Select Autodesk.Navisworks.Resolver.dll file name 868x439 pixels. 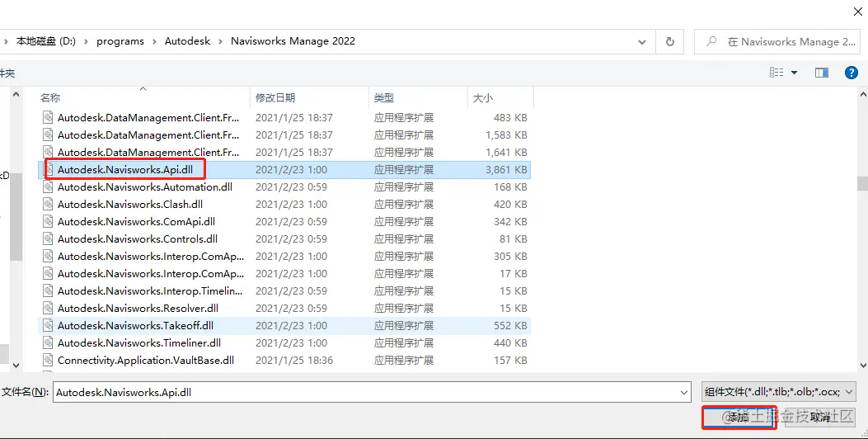tap(138, 308)
